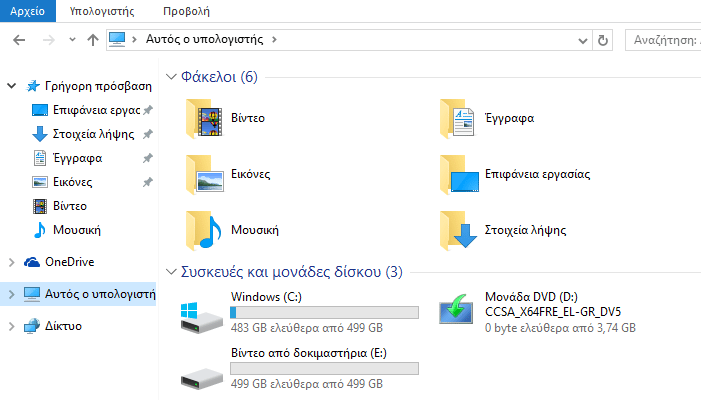Collapse the Φάκελοι (6) group

tap(171, 77)
